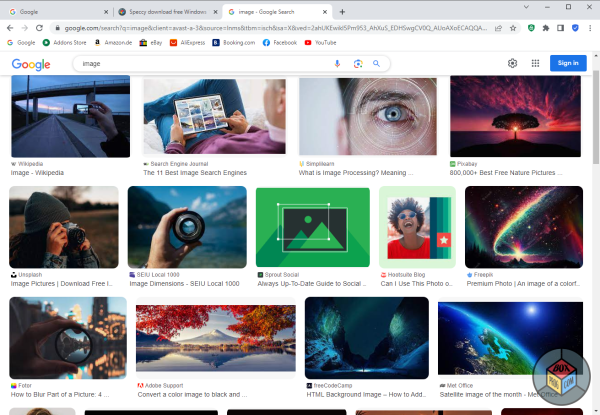The height and width of the screenshot is (415, 600).
Task: Click the browser address bar URL
Action: (x=276, y=28)
